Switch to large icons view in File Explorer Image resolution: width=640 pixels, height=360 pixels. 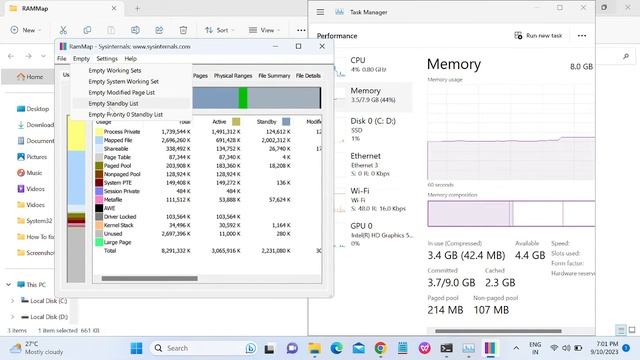click(x=632, y=330)
